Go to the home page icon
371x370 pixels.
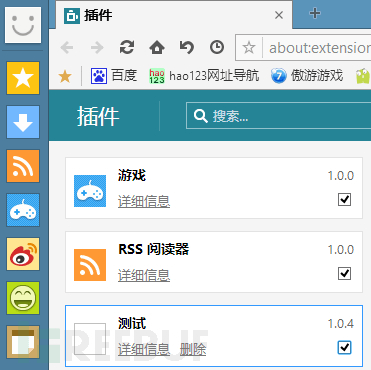(x=157, y=47)
